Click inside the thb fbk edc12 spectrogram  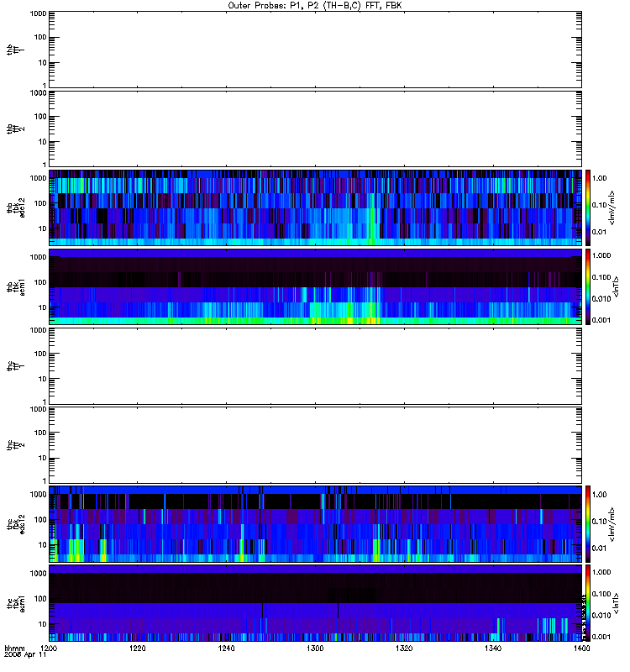point(315,207)
